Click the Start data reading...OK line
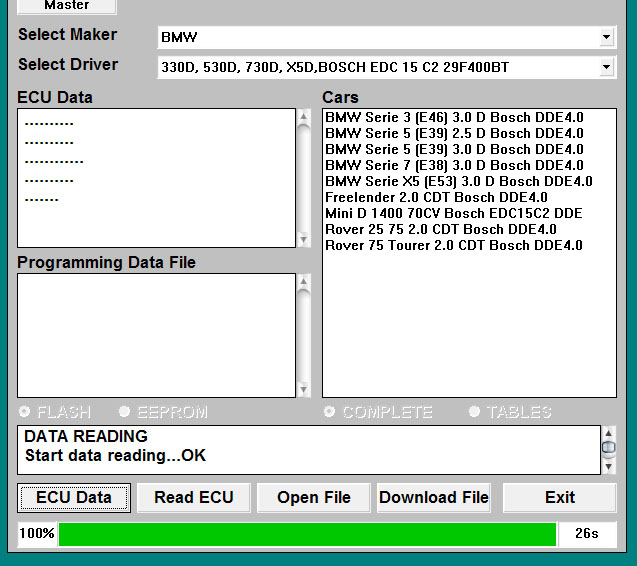 tap(115, 455)
